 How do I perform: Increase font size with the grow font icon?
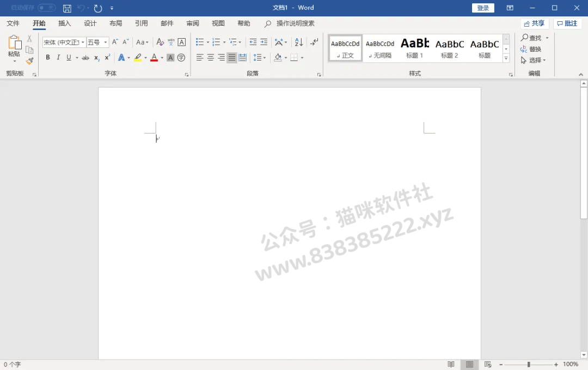115,42
